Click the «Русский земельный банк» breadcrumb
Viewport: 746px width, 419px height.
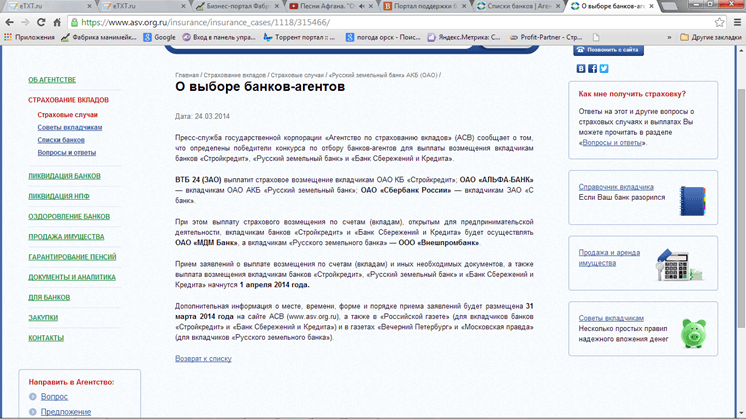(383, 75)
